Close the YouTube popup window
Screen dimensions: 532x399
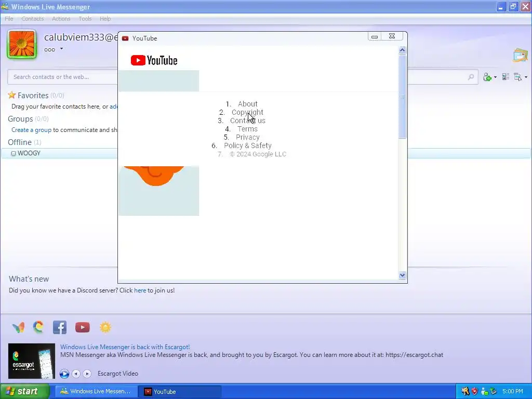(x=392, y=36)
